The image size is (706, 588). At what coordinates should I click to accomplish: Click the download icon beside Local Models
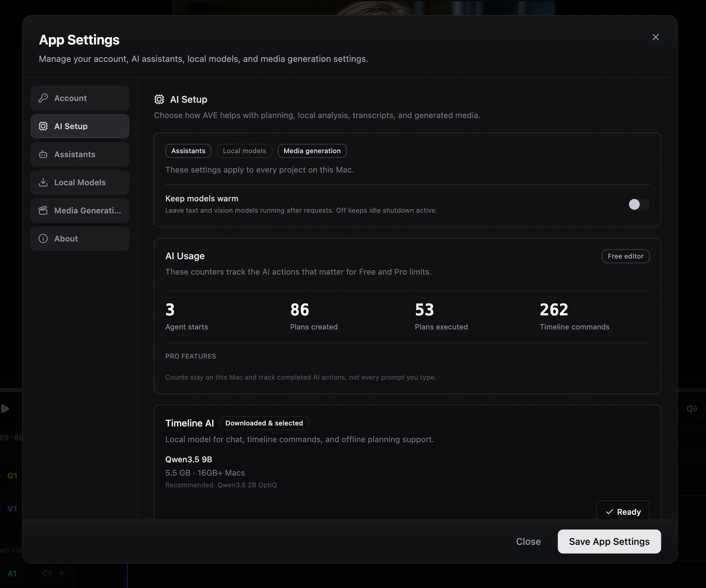tap(43, 182)
